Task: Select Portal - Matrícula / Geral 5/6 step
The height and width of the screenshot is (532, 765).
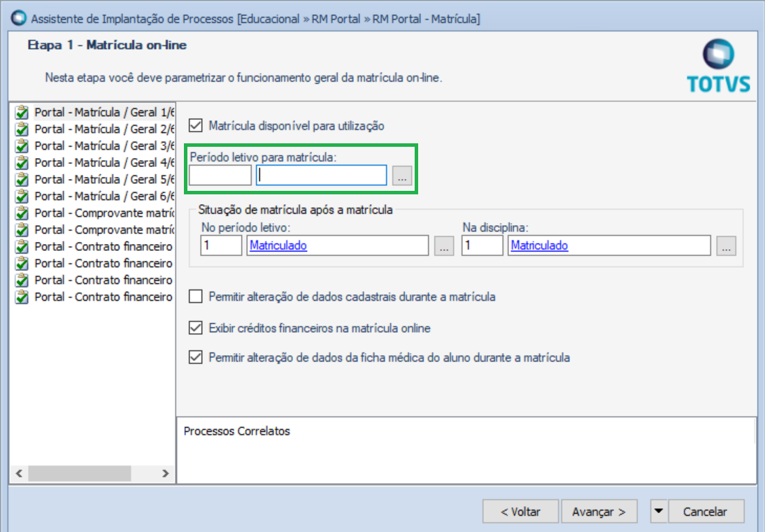Action: 104,180
